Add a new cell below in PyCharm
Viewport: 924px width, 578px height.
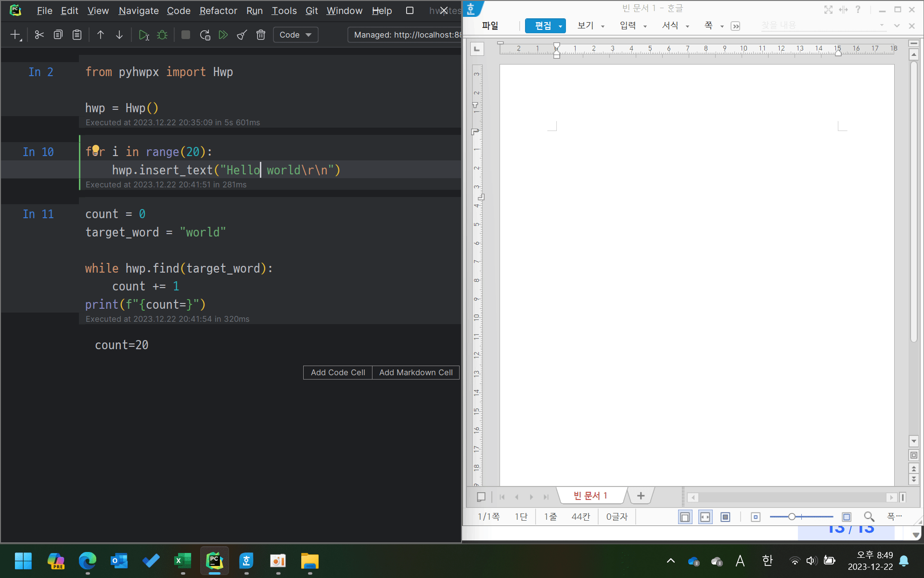click(x=16, y=35)
